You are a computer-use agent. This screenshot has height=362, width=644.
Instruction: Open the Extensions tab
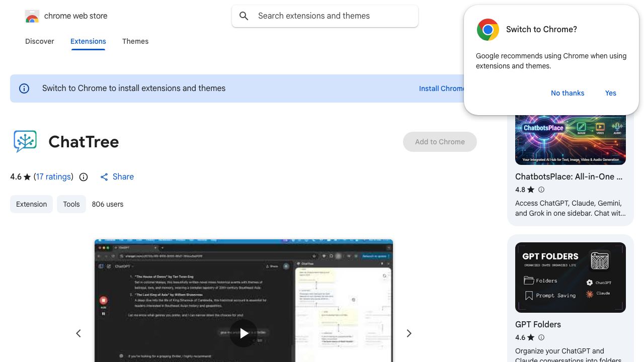pos(88,41)
